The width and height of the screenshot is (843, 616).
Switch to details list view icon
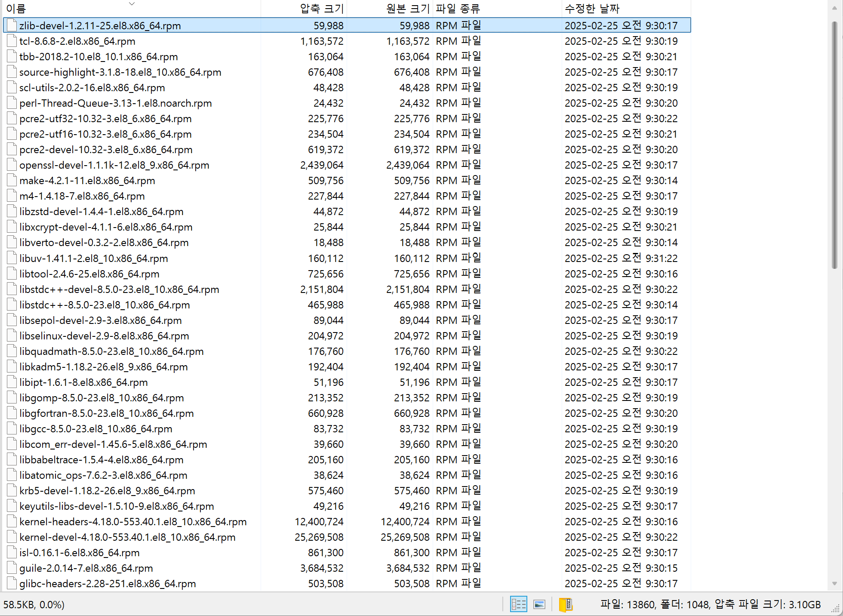point(518,604)
